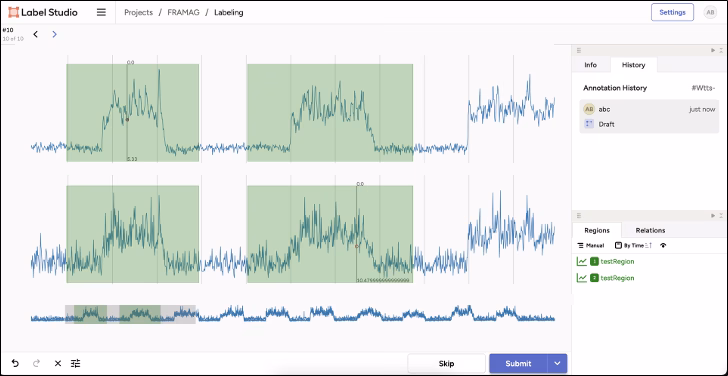Open the Submit dropdown arrow

[x=558, y=363]
